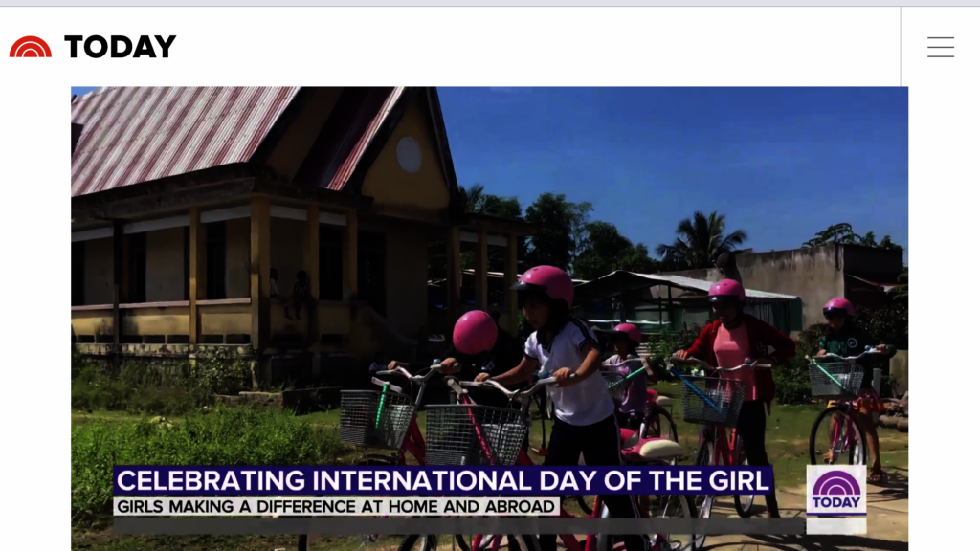980x551 pixels.
Task: Open the TODAY home page wordmark
Action: pyautogui.click(x=121, y=47)
